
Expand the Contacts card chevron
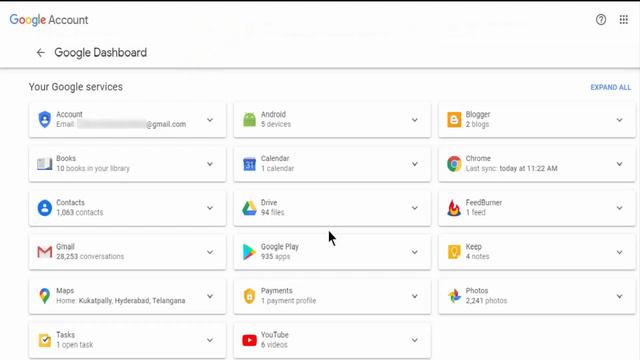(210, 208)
